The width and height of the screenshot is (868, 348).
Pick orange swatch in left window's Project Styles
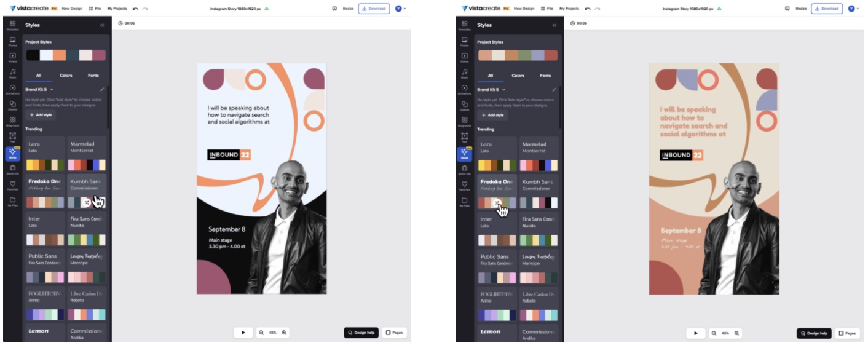(x=59, y=55)
